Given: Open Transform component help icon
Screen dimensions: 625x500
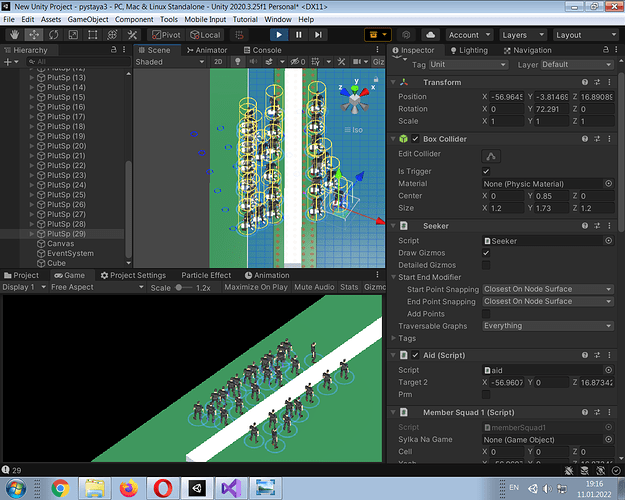Looking at the screenshot, I should (x=585, y=82).
